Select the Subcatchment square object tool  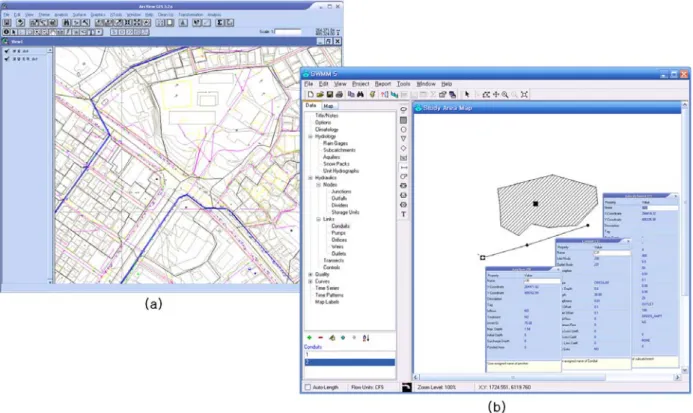point(404,120)
